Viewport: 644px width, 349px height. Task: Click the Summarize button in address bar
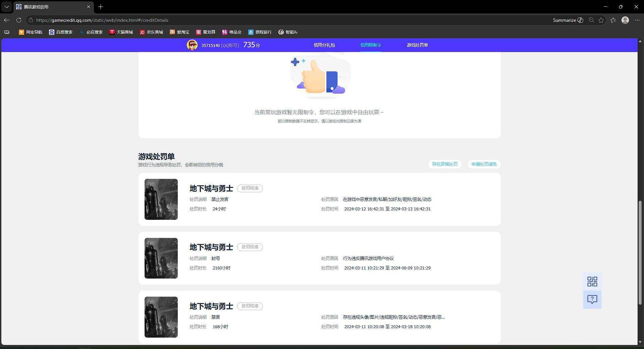568,20
